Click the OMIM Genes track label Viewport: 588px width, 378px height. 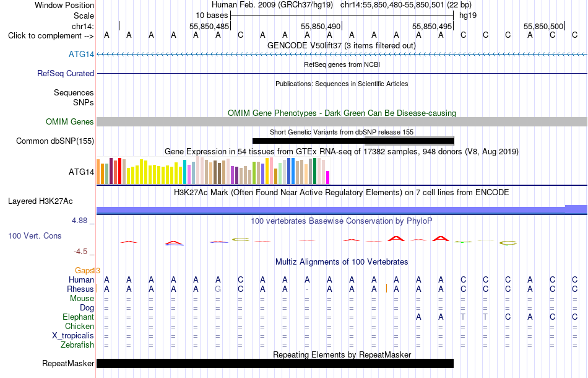[x=70, y=121]
